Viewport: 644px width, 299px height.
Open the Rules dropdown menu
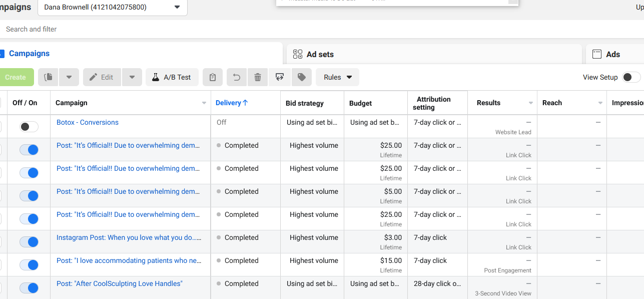point(338,77)
